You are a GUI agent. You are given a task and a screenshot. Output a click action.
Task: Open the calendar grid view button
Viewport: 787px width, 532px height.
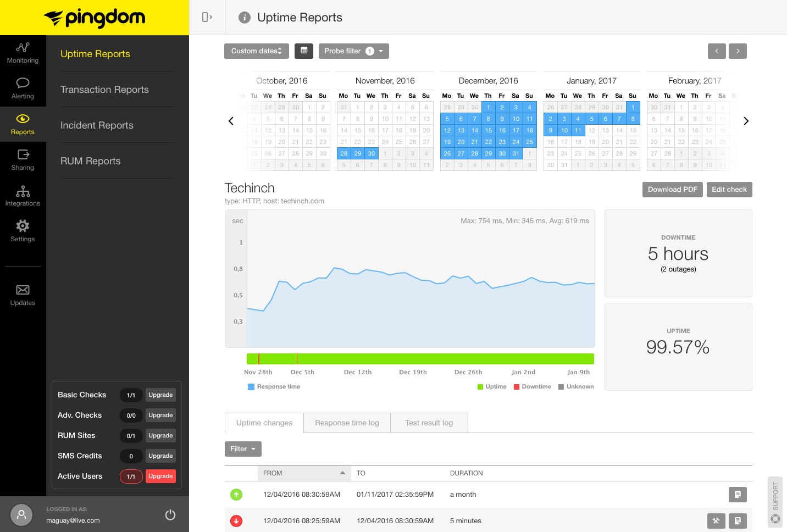(x=304, y=51)
